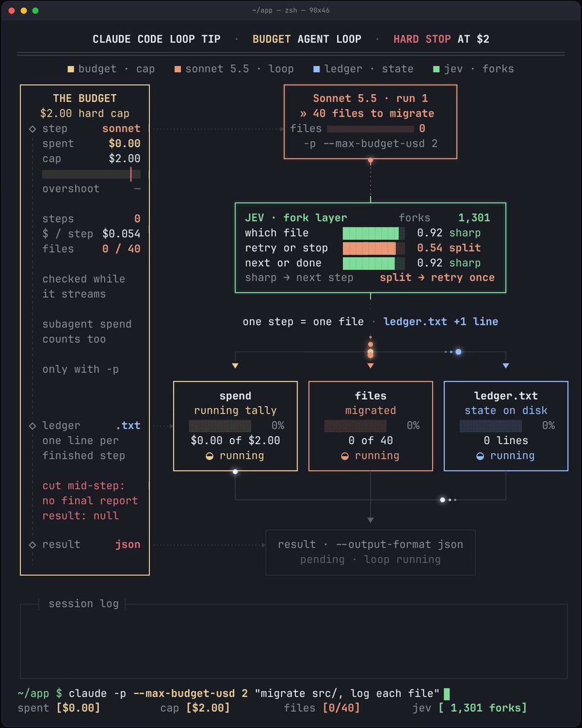Click the claude command prompt line
Viewport: 582px width, 728px height.
[x=233, y=693]
